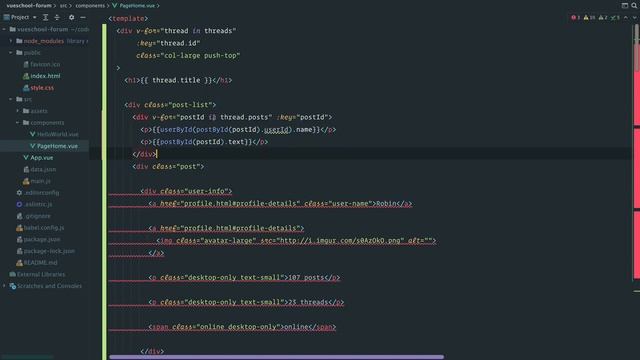
Task: Expand the node_modules folder arrow
Action: [11, 41]
